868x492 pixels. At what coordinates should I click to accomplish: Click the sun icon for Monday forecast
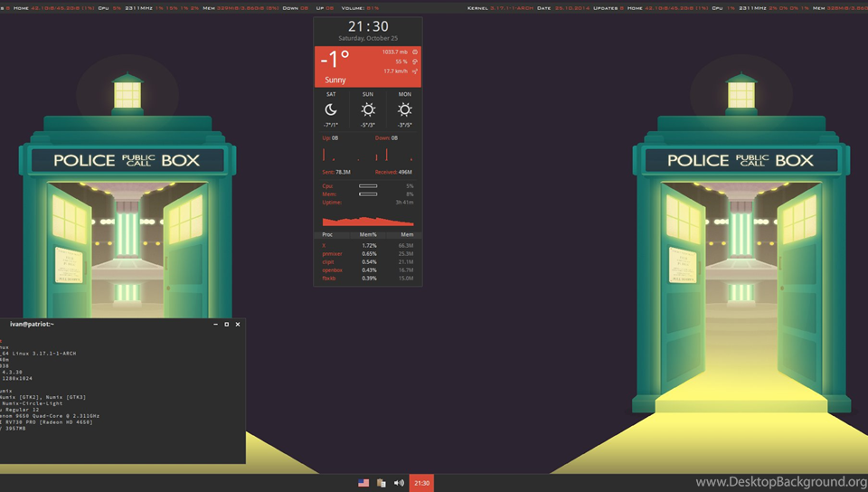(x=404, y=109)
